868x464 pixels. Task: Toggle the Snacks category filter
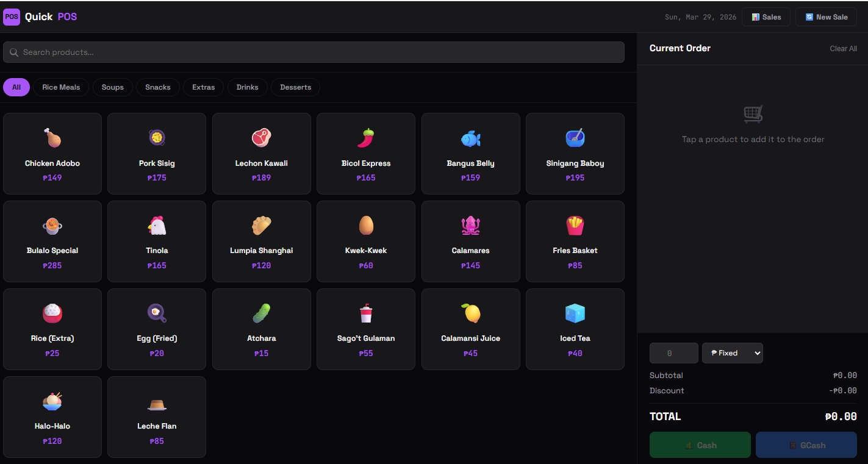coord(157,87)
